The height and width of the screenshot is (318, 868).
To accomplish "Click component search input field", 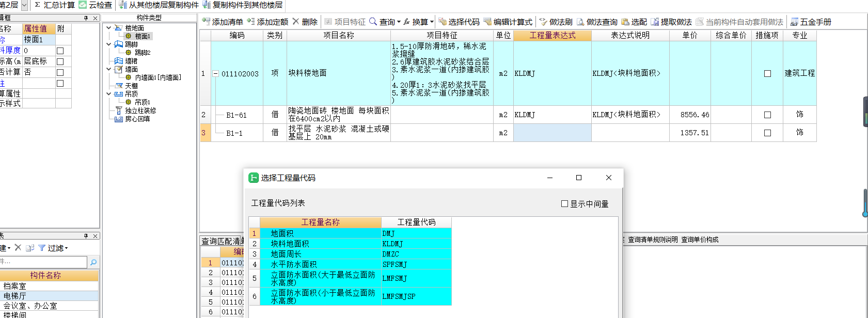I will (x=43, y=262).
